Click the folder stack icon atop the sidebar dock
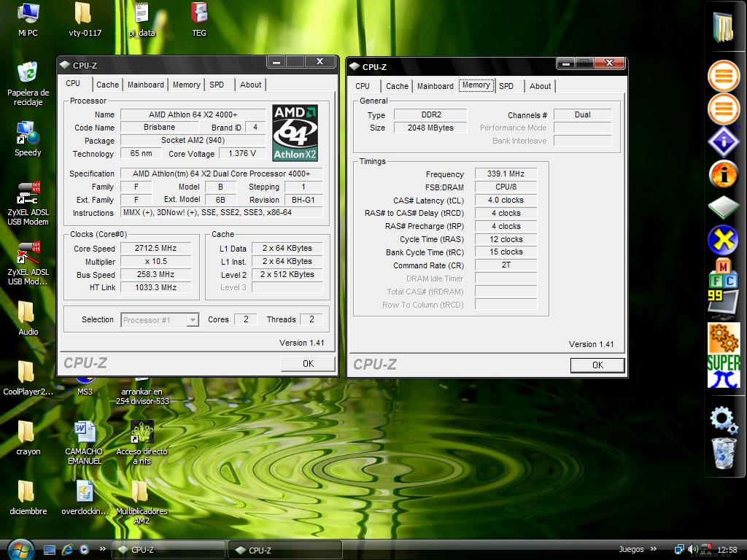 pos(723,27)
